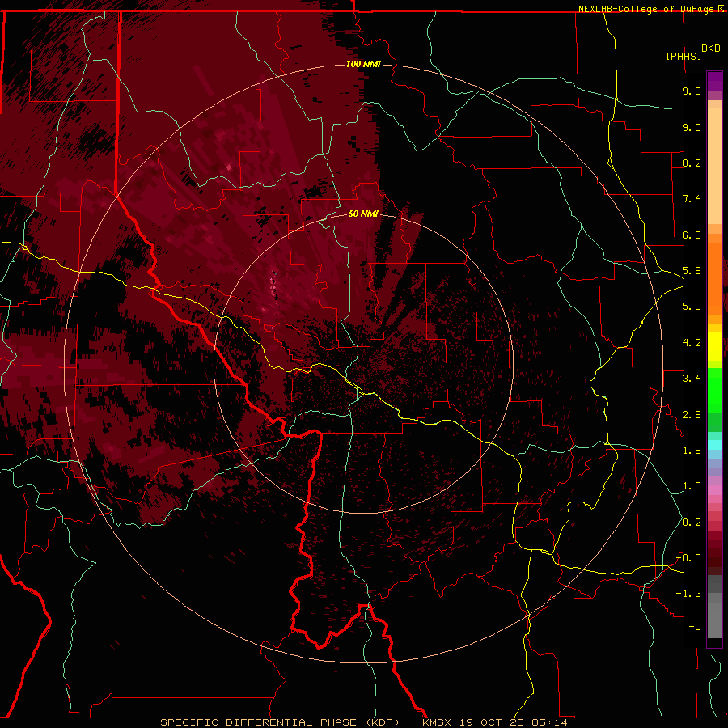Click the 9.8 value on the color scale

pos(692,91)
